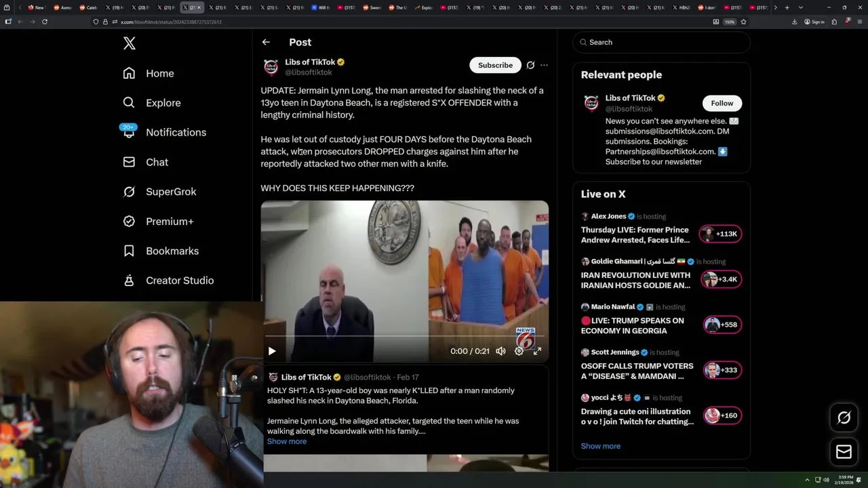This screenshot has height=488, width=868.
Task: Open the quoted Feb 17 post header
Action: coord(342,377)
